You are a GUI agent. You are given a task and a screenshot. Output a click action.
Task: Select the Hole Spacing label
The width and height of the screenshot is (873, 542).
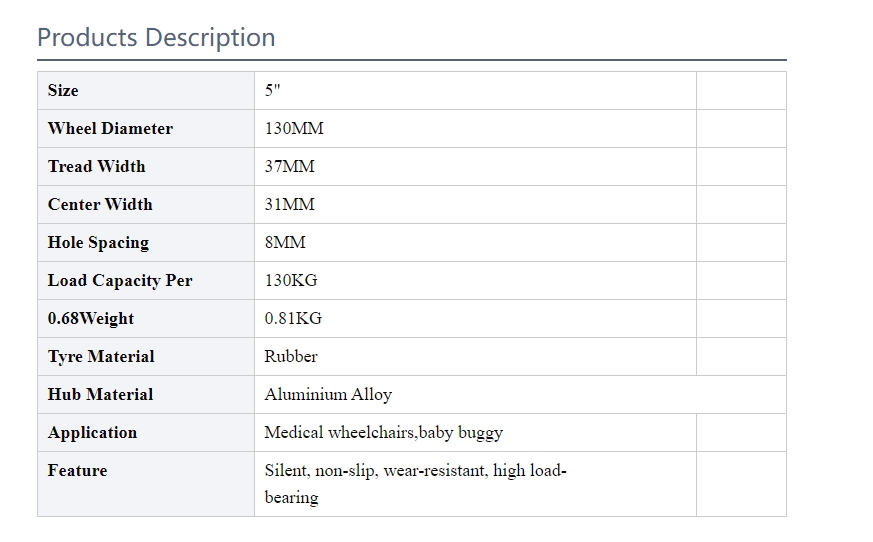pos(99,243)
